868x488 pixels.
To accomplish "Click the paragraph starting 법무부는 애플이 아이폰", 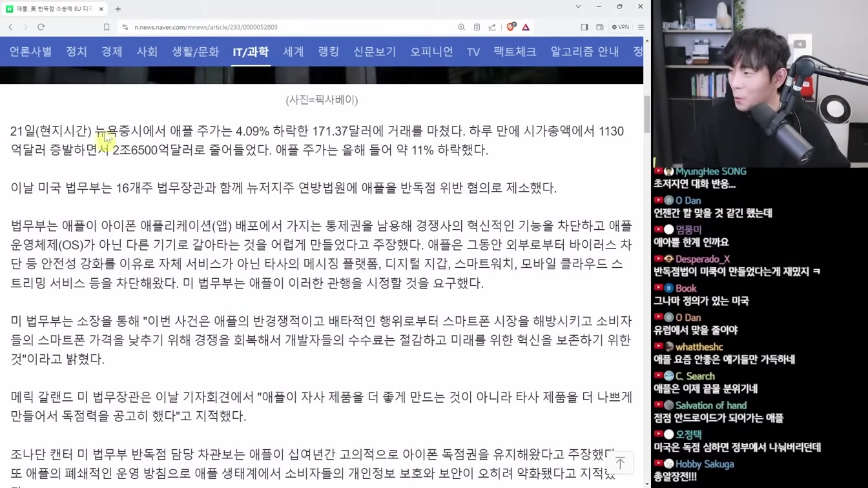I will [x=321, y=254].
